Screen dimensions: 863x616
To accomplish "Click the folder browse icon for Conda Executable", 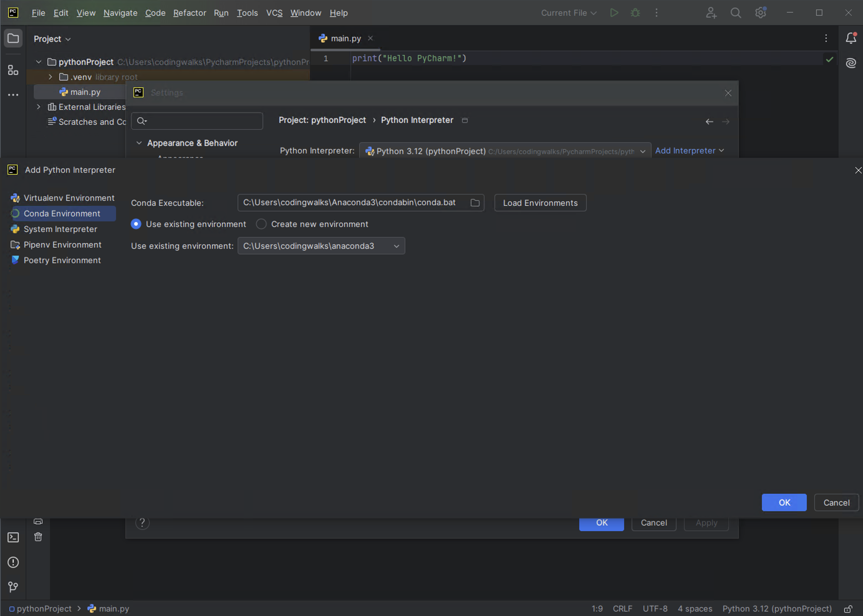I will 475,203.
